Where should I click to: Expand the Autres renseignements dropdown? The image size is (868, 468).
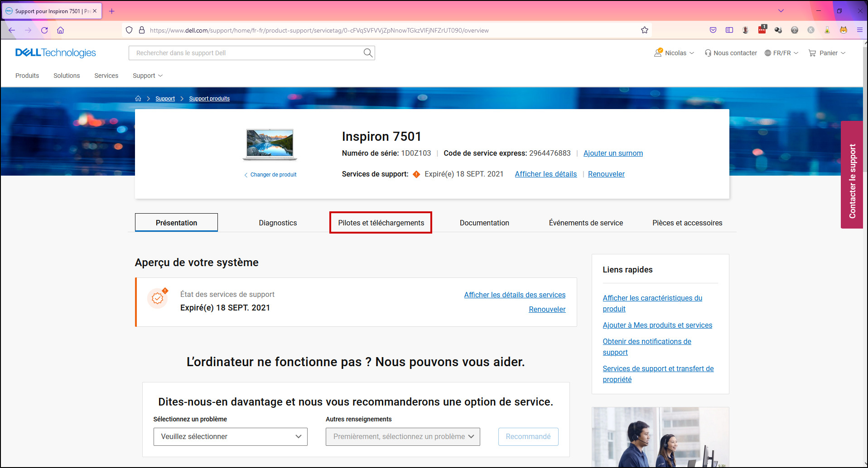[x=403, y=437]
